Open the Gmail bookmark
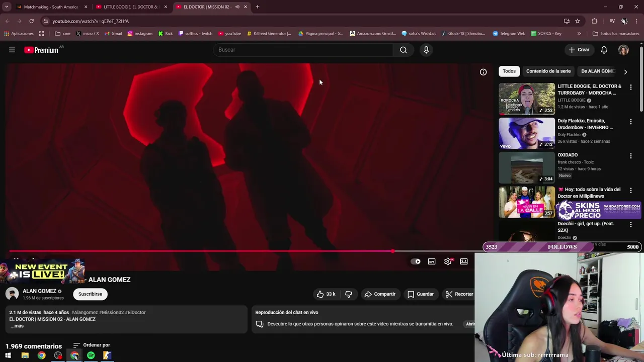644x362 pixels. click(x=113, y=34)
